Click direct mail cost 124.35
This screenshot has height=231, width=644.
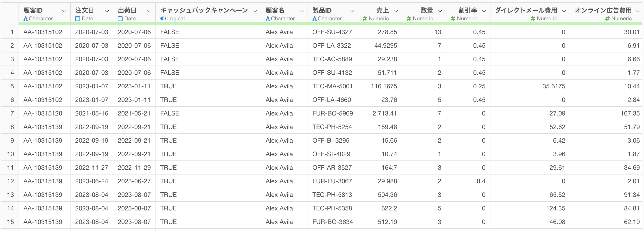[x=555, y=208]
